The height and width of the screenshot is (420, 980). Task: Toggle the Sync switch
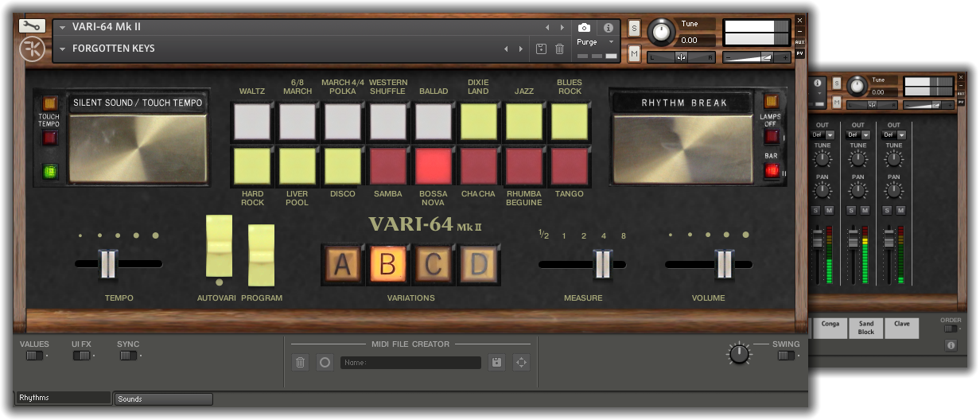coord(128,356)
